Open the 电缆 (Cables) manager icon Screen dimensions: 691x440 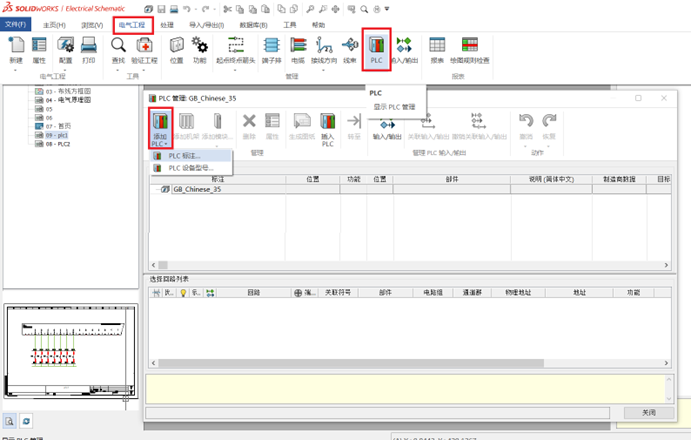click(x=298, y=46)
